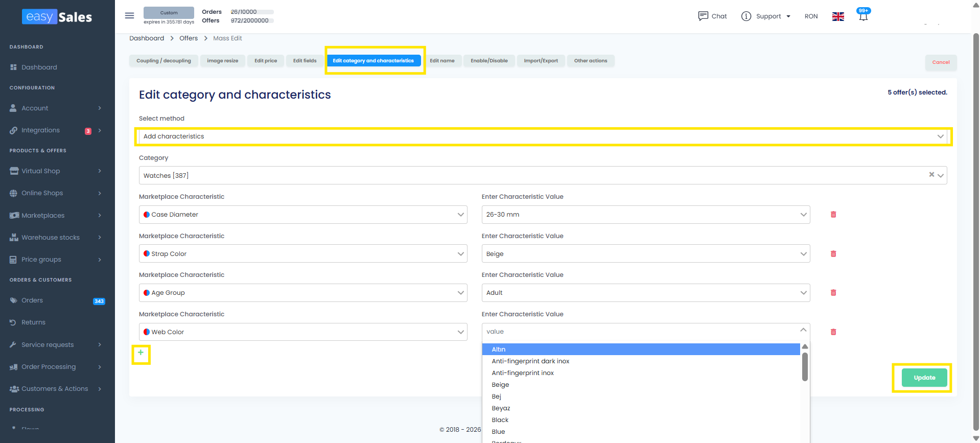Click the Order Processing icon
The width and height of the screenshot is (980, 443).
[x=14, y=367]
